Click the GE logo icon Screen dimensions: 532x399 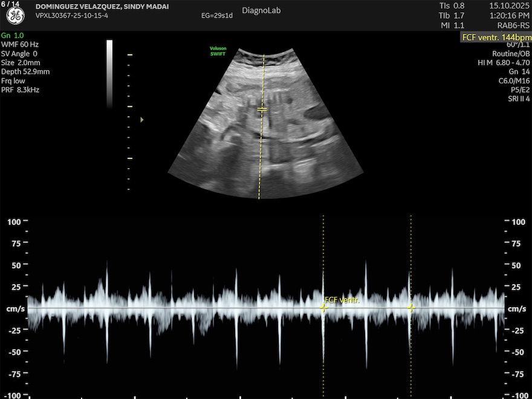(15, 16)
